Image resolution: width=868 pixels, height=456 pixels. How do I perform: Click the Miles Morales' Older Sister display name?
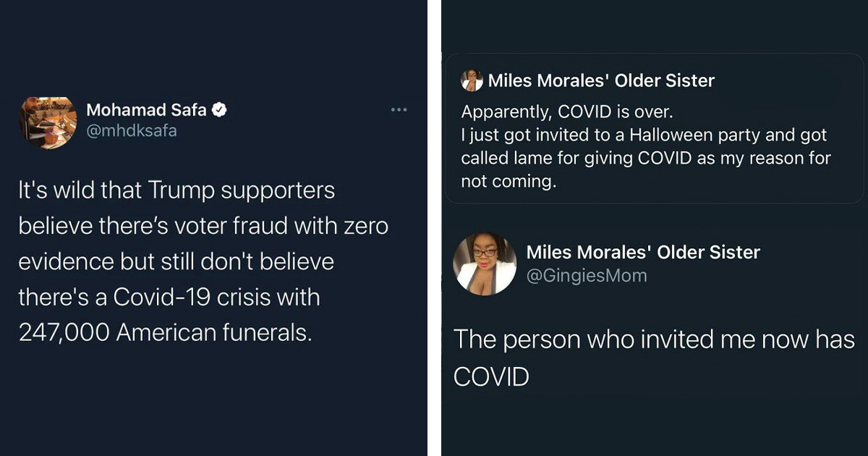coord(642,253)
